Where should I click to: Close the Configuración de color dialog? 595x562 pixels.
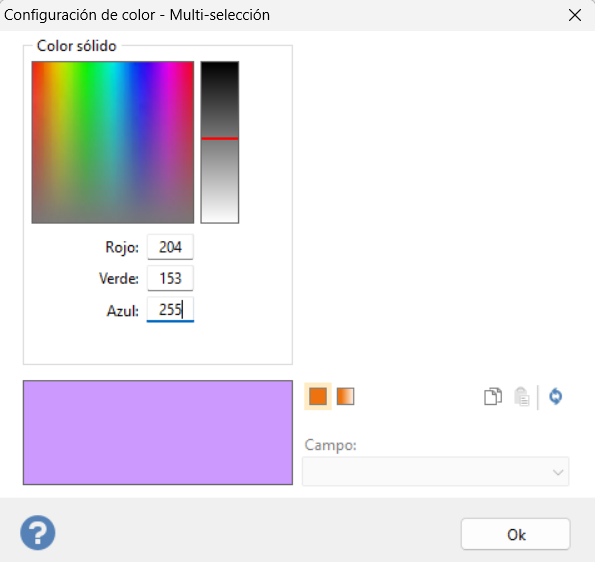point(575,15)
